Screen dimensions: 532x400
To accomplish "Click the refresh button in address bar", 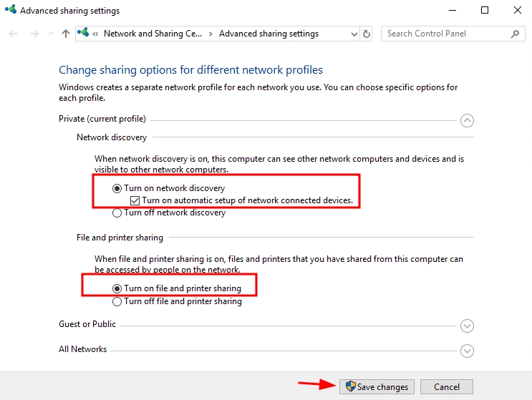I will tap(367, 34).
